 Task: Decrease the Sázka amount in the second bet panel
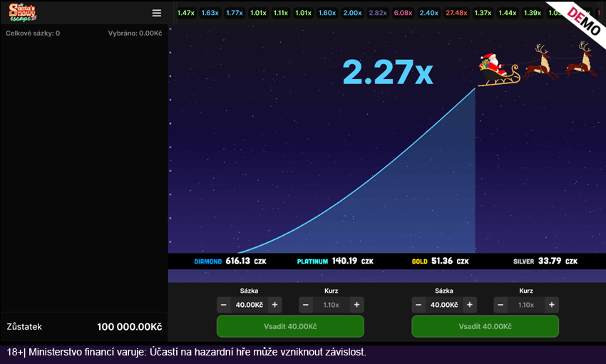[x=418, y=305]
